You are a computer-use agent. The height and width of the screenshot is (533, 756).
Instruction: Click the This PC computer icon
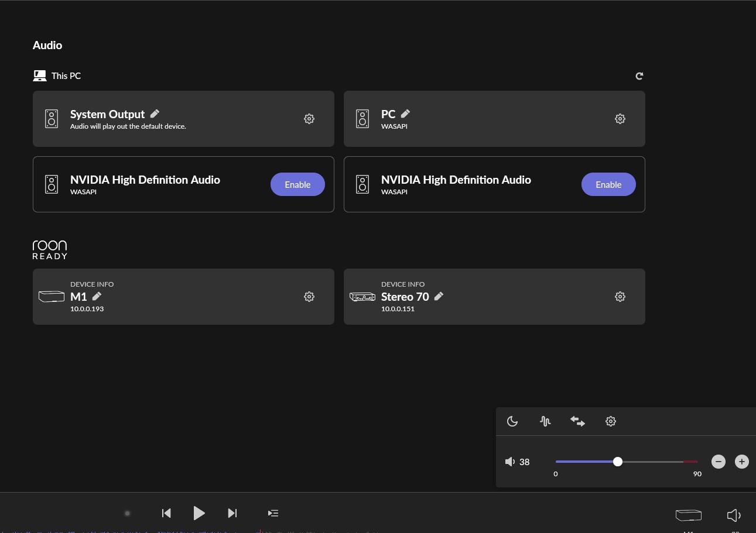[x=40, y=75]
